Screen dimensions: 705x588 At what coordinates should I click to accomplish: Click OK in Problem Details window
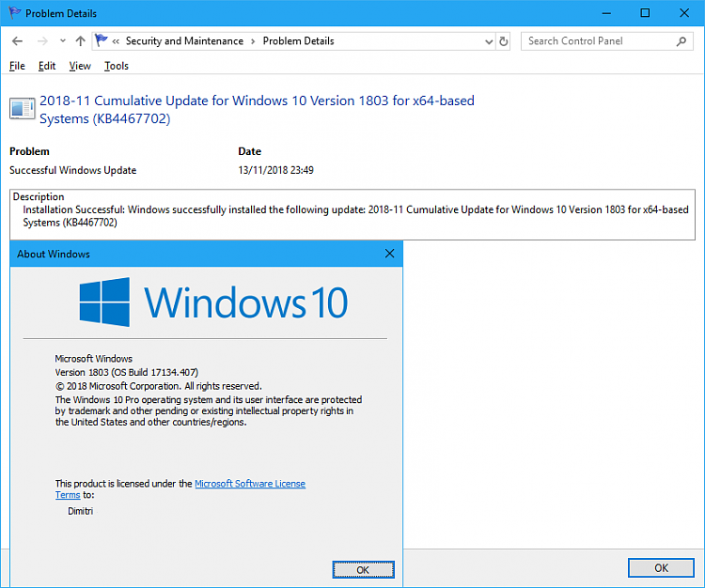click(661, 568)
